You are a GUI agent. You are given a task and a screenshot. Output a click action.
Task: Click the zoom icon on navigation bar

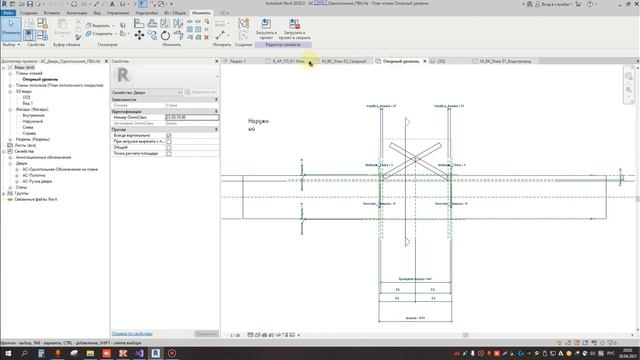pos(629,89)
